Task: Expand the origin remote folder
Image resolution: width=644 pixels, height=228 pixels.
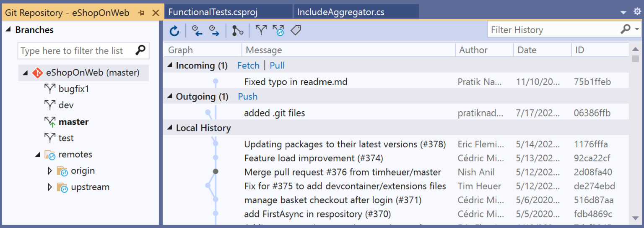Action: tap(50, 171)
